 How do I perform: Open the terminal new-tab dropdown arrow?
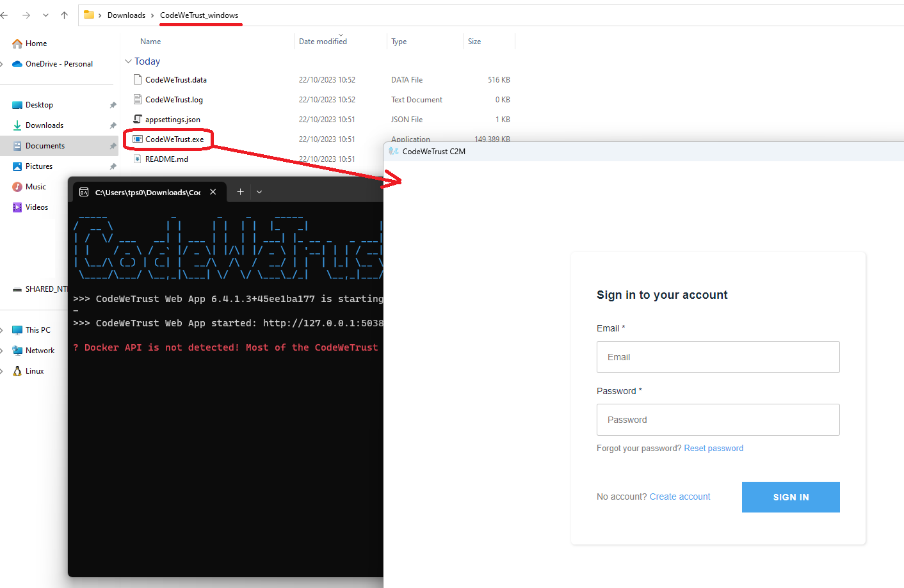click(x=259, y=192)
